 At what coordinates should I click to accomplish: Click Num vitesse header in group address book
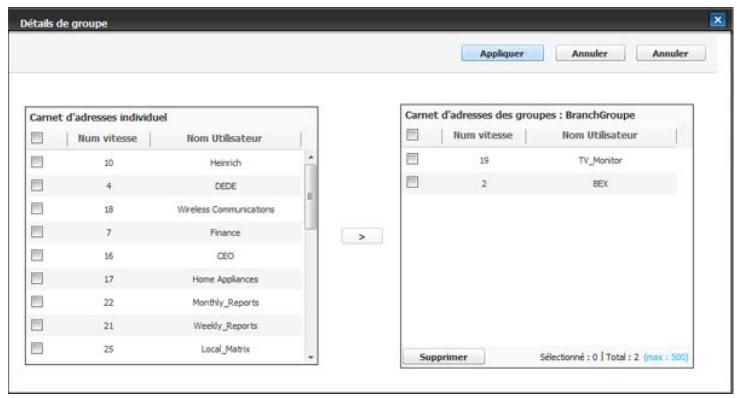(x=483, y=135)
